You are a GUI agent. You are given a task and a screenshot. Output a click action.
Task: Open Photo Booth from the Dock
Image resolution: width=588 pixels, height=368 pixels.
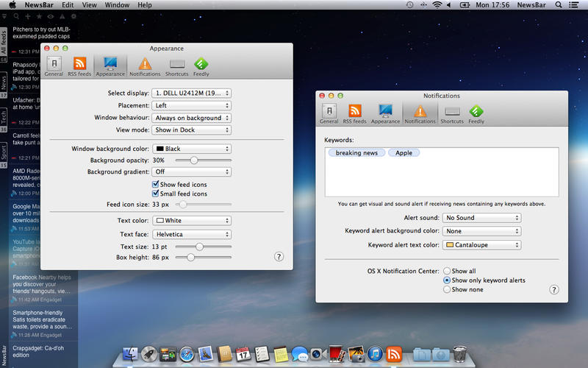[x=337, y=354]
